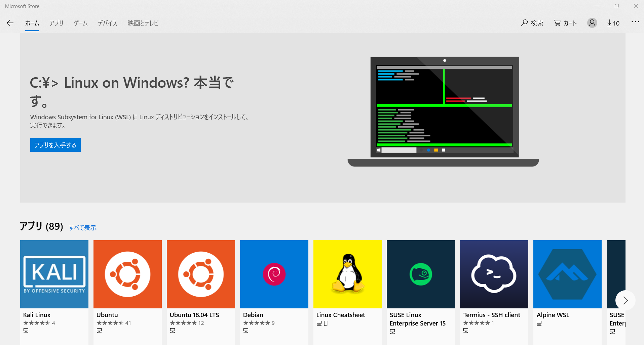Viewport: 644px width, 345px height.
Task: Click the Linux on Windows hero headline
Action: (x=132, y=91)
